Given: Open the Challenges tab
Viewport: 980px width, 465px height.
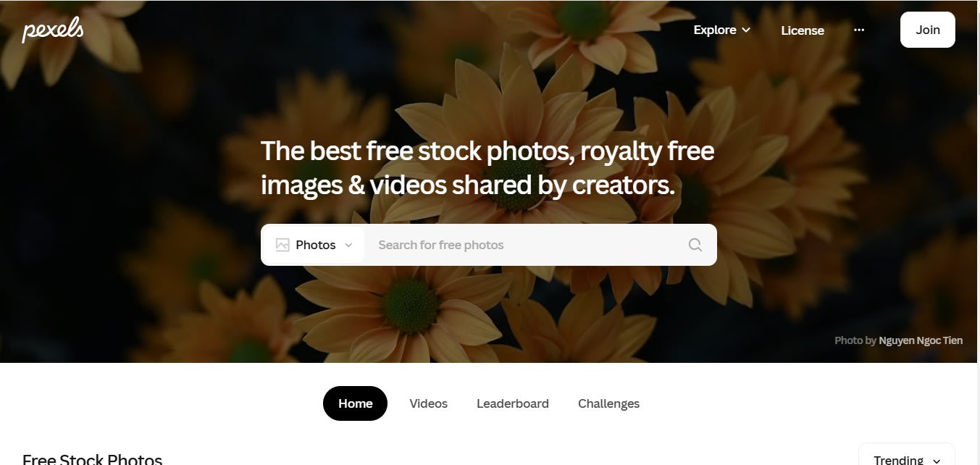Looking at the screenshot, I should (x=608, y=403).
